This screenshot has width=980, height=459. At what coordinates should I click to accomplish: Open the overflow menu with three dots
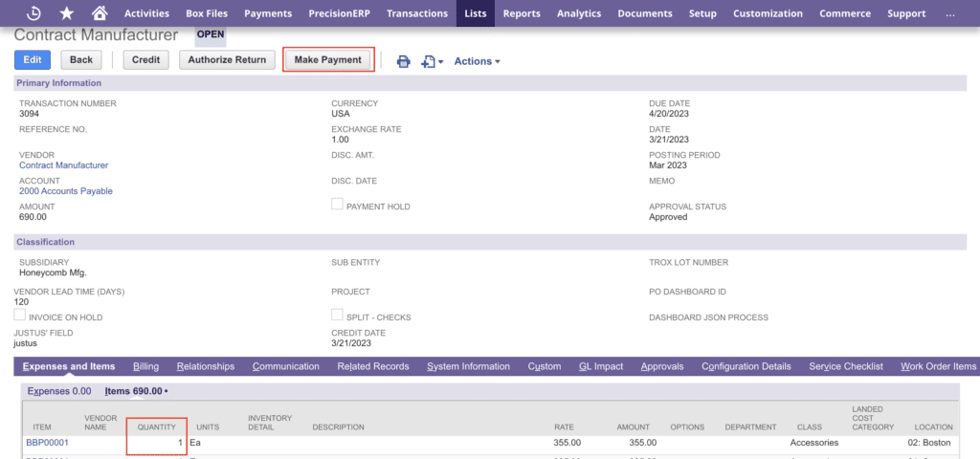point(949,13)
